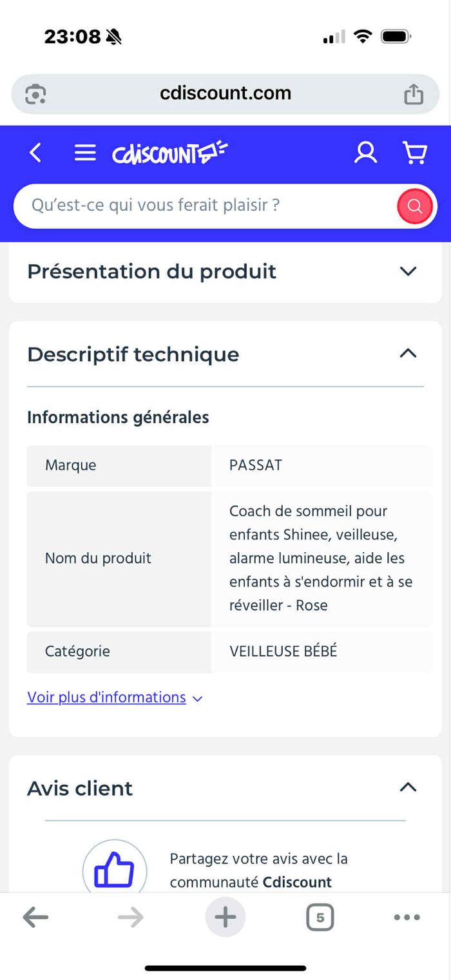Open the browser three-dots more menu
The height and width of the screenshot is (980, 451).
click(407, 918)
